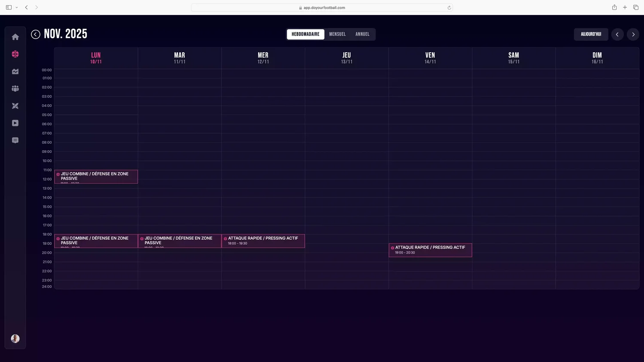Open Monday 11:00 Jeu Combiné session
644x362 pixels.
[x=96, y=177]
